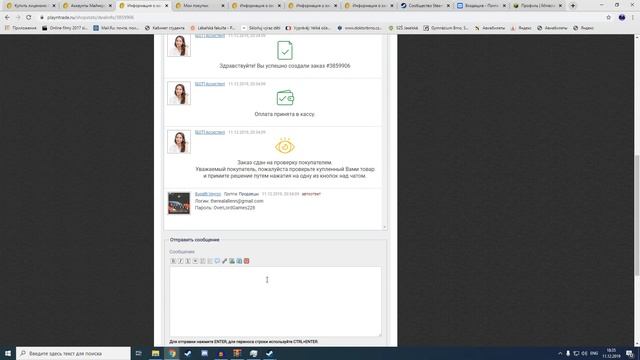
Task: Open the www.doktorbrno.cz bookmark
Action: 360,28
